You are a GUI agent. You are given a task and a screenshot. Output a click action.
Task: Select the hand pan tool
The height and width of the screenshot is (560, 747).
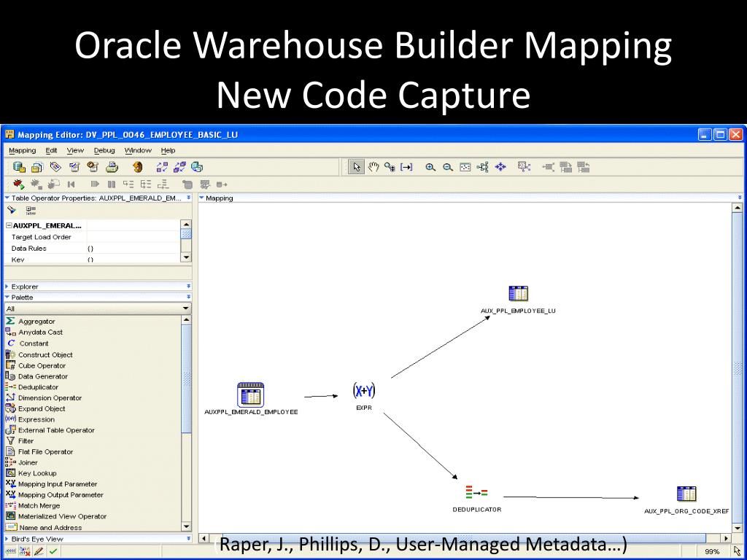[x=373, y=167]
